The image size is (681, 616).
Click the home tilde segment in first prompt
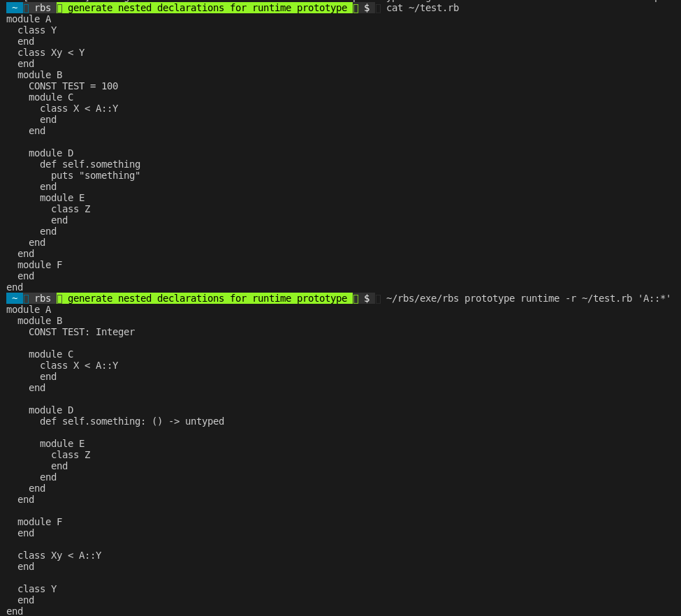click(x=15, y=8)
